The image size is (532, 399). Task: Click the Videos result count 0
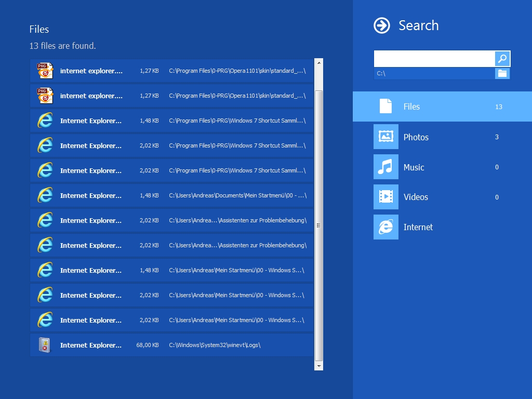pyautogui.click(x=497, y=197)
